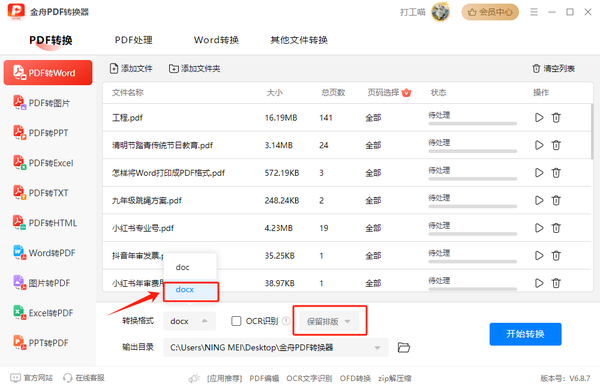Collapse the 转换格式 docx dropdown
The image size is (600, 390).
pyautogui.click(x=189, y=321)
